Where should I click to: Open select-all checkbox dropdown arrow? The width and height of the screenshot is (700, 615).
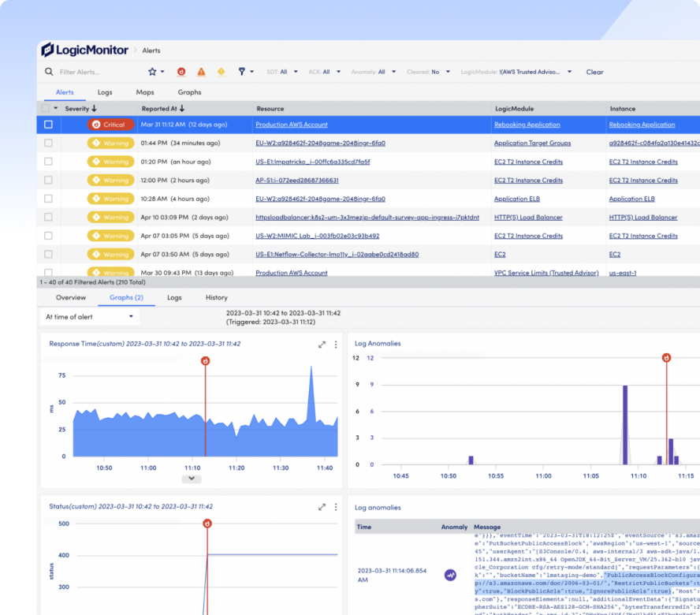tap(56, 108)
